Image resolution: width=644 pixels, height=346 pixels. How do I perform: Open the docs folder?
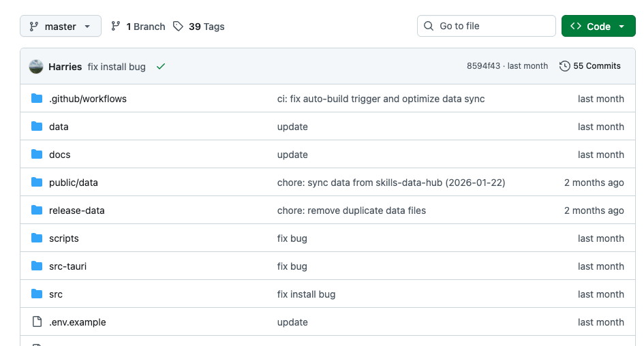click(59, 155)
